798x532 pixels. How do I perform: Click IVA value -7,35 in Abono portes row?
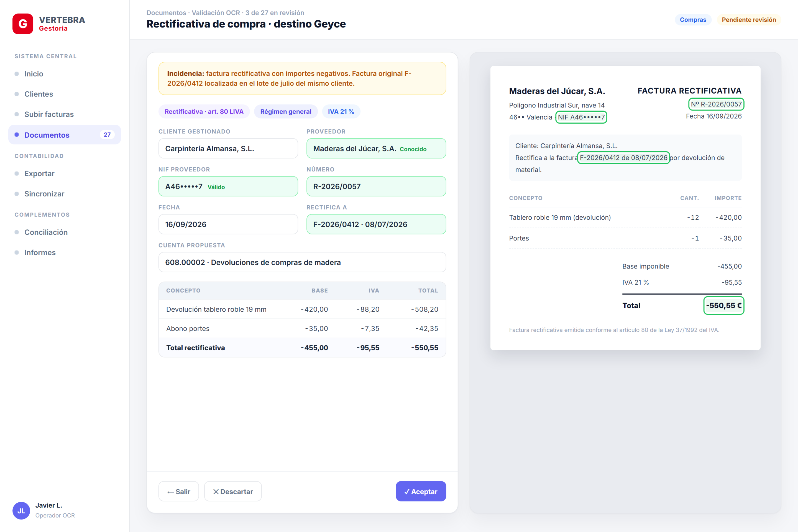(x=370, y=328)
